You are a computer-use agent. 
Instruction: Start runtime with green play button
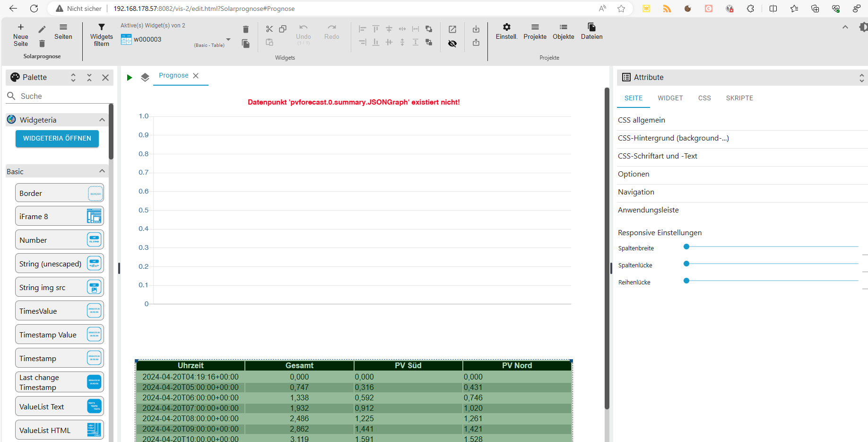pos(130,77)
